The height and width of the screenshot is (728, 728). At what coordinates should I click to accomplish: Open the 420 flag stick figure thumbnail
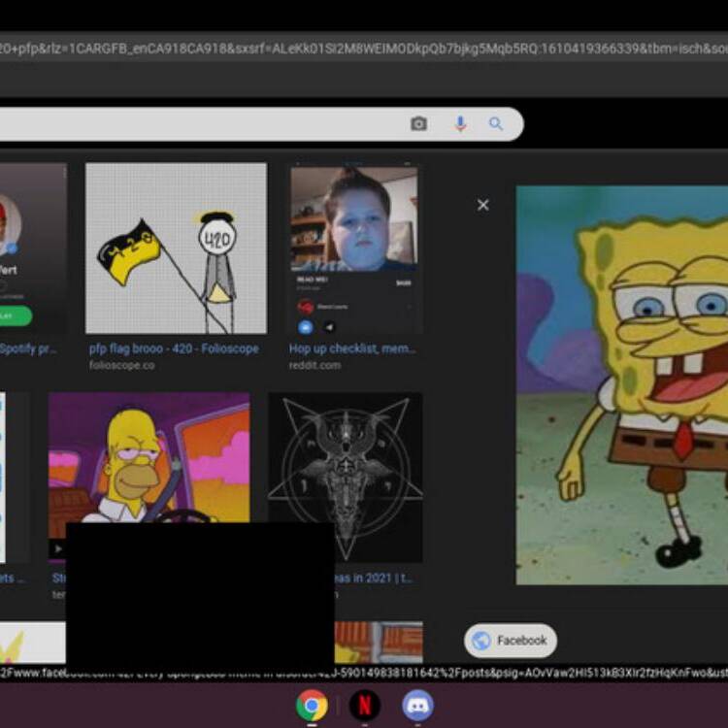[176, 248]
